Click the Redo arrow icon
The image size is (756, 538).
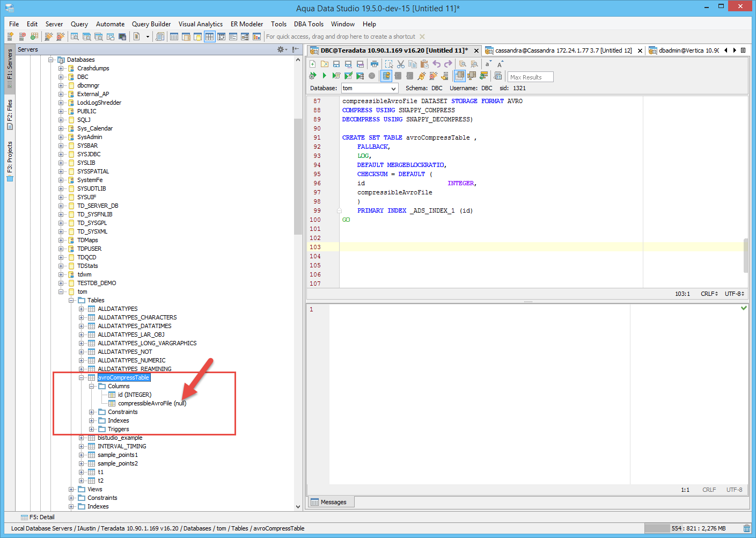coord(448,64)
